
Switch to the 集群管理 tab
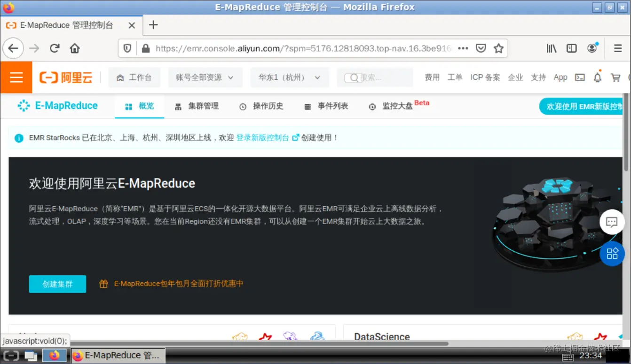197,106
